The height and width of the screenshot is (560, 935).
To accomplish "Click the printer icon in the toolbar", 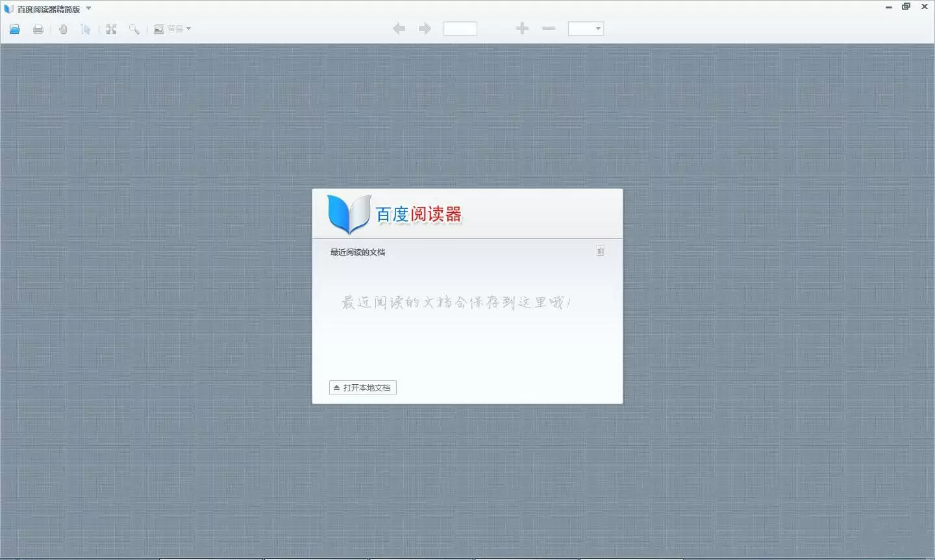I will (38, 29).
